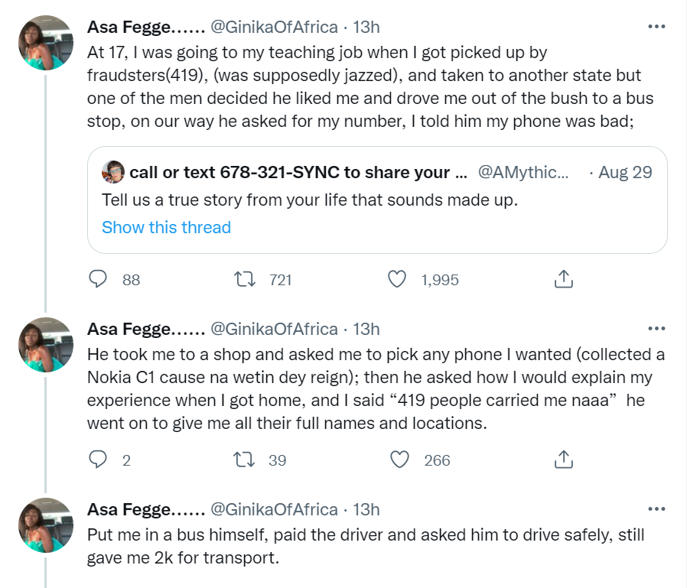Click the quoted tweet author's small avatar
This screenshot has width=700, height=588.
coord(113,172)
